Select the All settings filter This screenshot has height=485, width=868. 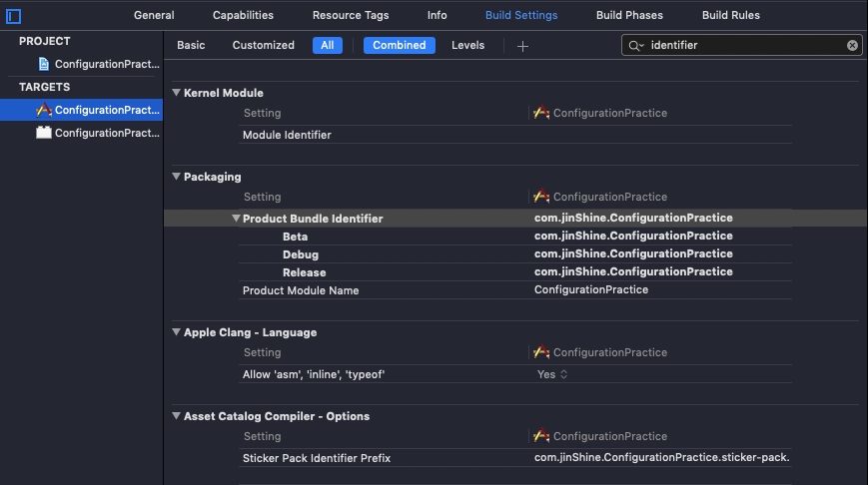[328, 45]
